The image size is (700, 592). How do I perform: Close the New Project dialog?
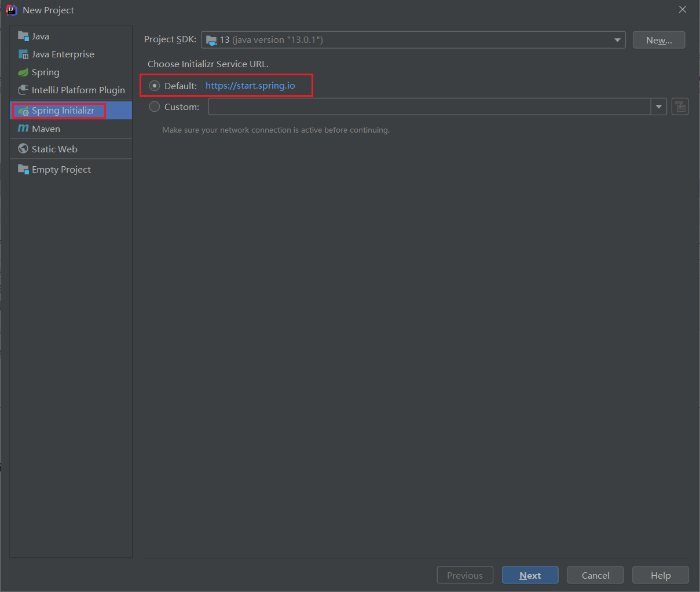pyautogui.click(x=683, y=10)
